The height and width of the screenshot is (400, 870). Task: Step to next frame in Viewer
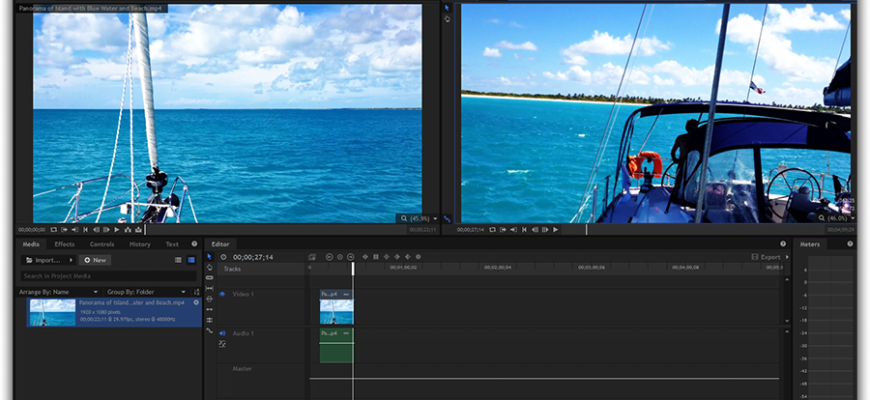(x=545, y=230)
